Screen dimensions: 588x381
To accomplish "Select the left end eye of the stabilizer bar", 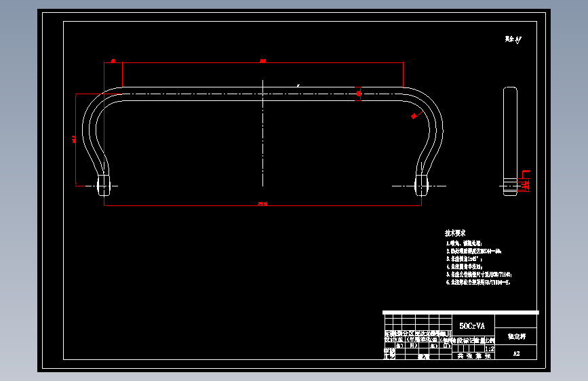I will pos(104,185).
